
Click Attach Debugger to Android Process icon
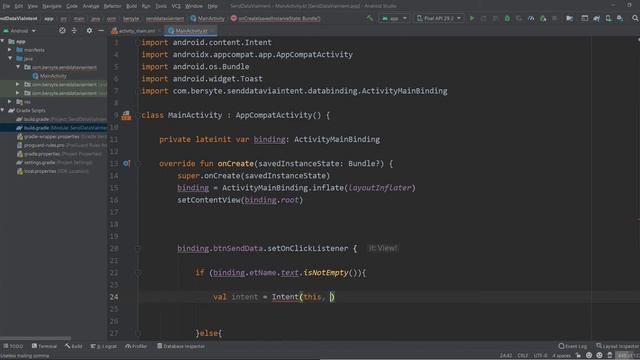pos(543,18)
